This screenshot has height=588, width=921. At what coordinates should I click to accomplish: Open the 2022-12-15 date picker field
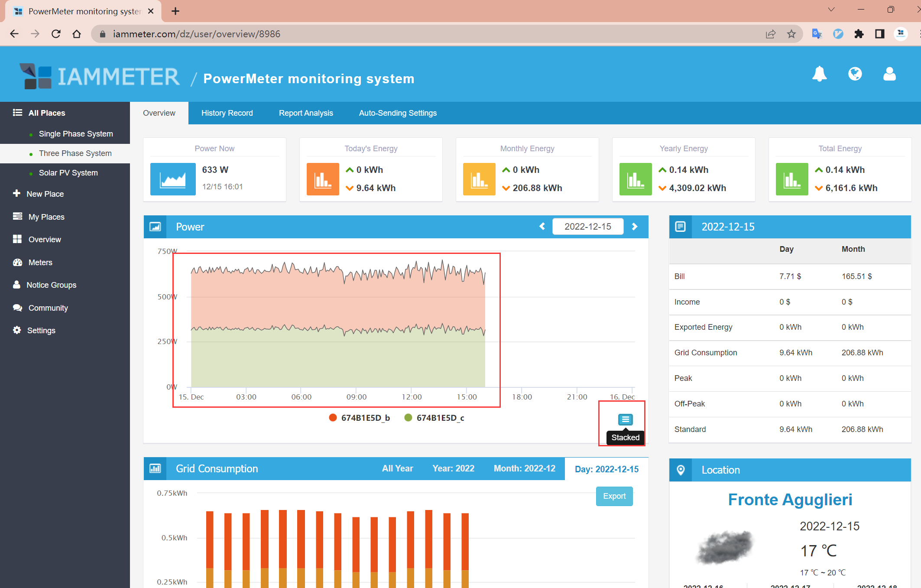587,227
